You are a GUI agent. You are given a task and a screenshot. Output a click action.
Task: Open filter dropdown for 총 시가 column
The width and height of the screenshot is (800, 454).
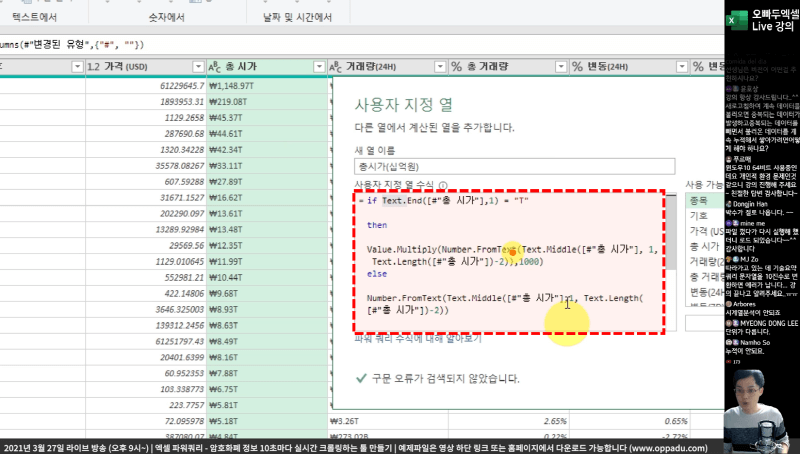coord(318,66)
